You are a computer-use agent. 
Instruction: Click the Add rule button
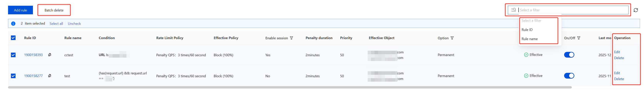tap(20, 10)
